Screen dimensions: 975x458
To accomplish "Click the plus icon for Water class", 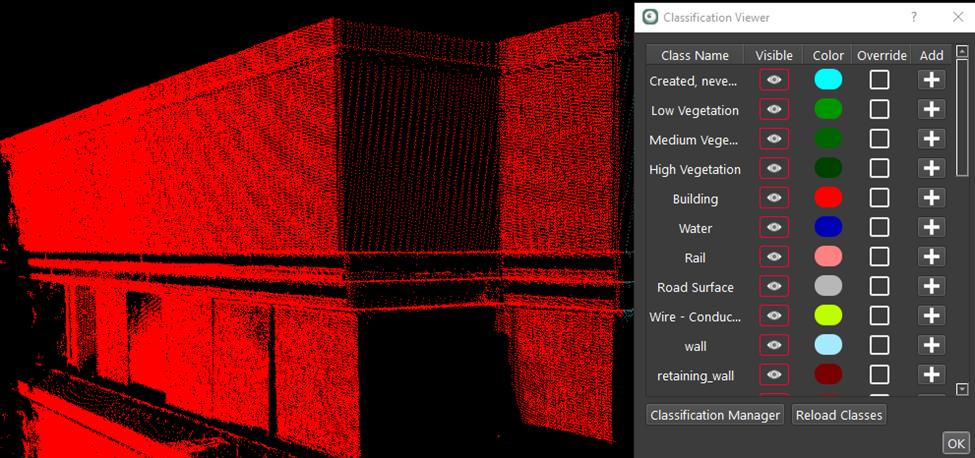I will [x=931, y=228].
